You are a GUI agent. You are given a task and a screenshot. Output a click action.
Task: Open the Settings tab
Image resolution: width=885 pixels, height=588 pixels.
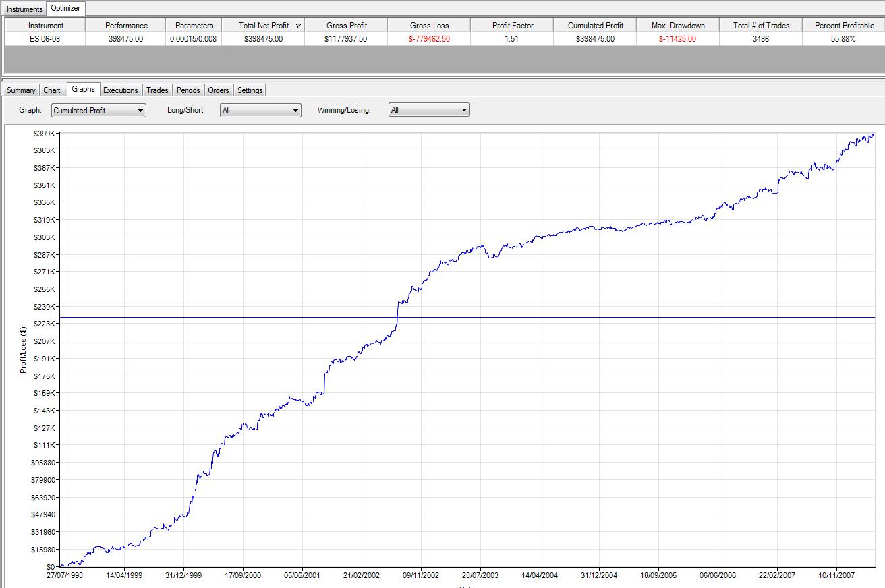(x=250, y=90)
